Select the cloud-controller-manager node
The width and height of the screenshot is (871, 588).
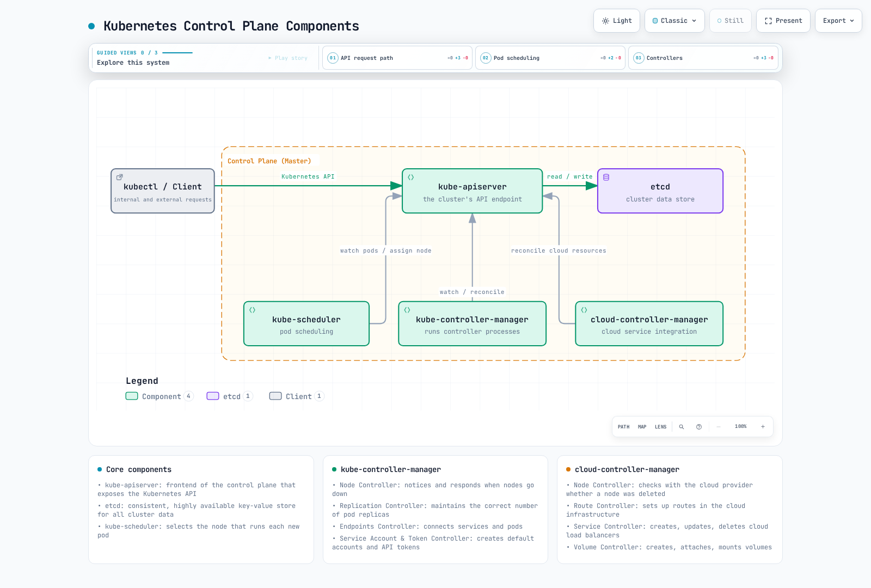(x=649, y=324)
